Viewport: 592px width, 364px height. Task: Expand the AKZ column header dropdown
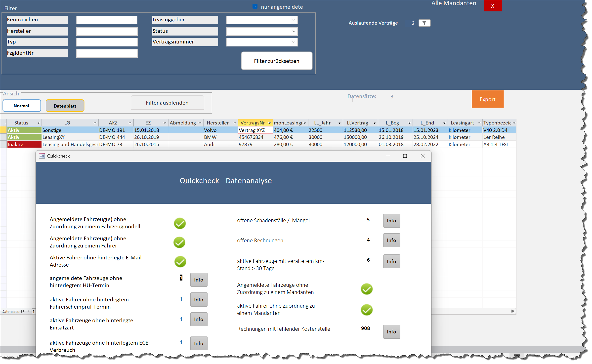(x=130, y=123)
